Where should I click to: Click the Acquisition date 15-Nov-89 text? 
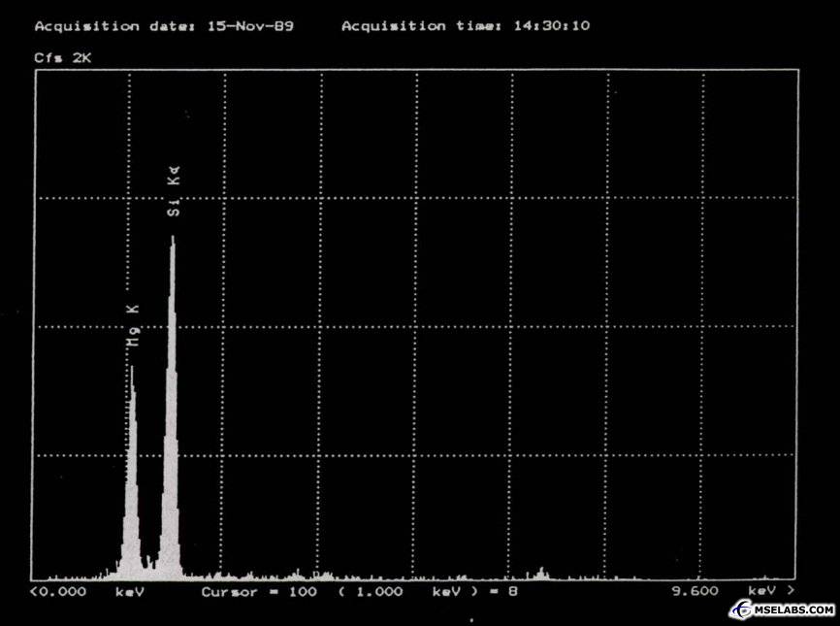(x=163, y=26)
